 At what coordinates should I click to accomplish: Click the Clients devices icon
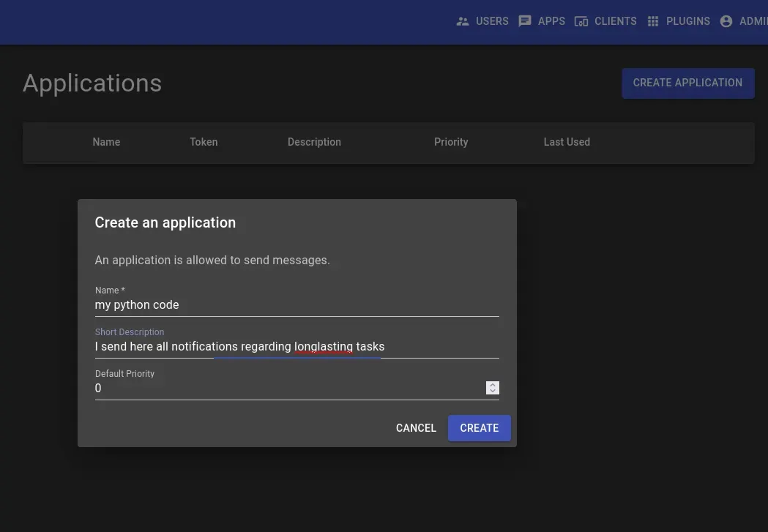[581, 21]
